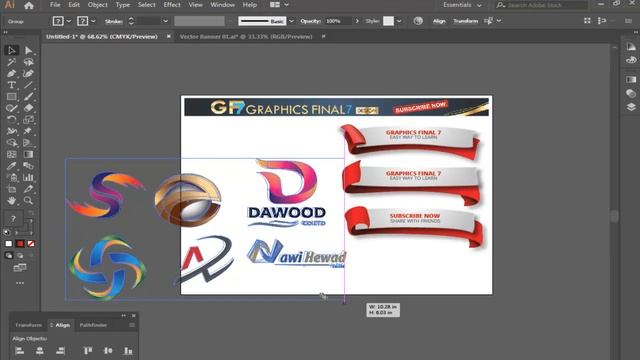Screen dimensions: 640x360
Task: Open fill color dropdown in control bar
Action: pyautogui.click(x=69, y=21)
